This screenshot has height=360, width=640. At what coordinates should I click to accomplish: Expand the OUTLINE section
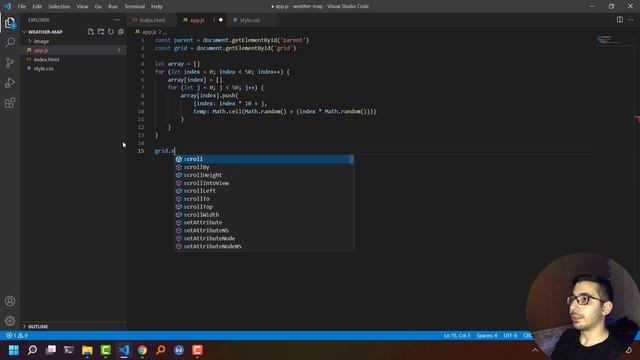[38, 327]
